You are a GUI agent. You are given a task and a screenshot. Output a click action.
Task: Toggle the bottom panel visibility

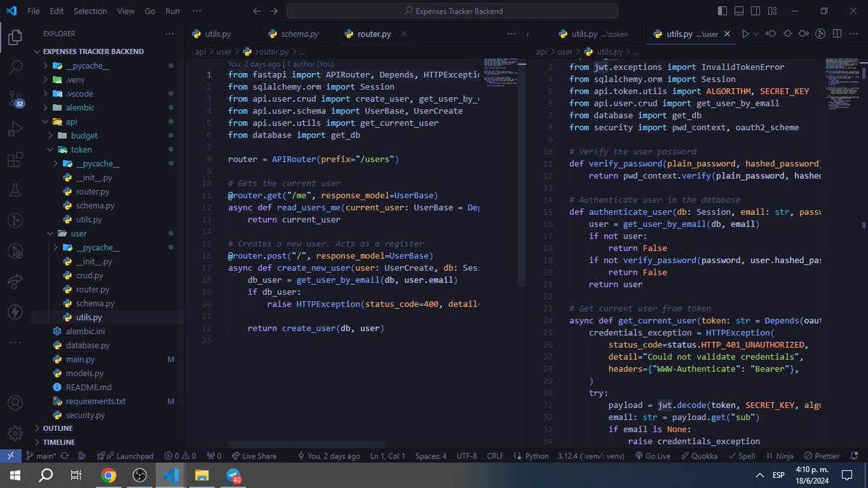[x=740, y=10]
